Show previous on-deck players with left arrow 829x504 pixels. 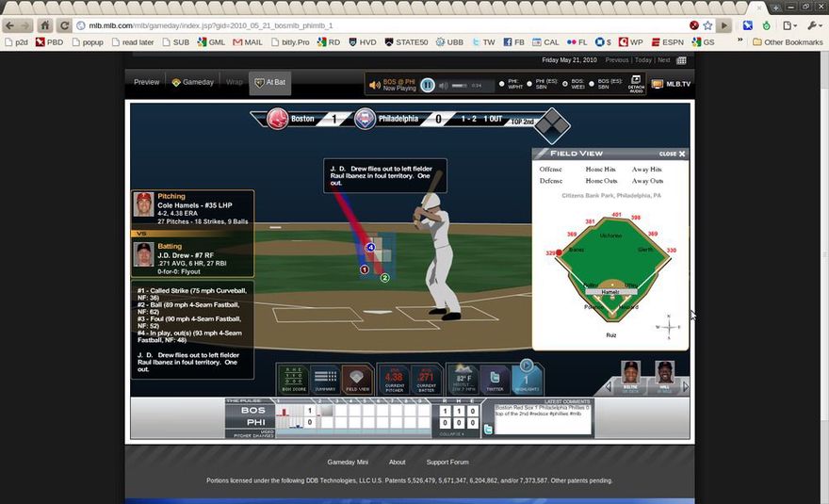point(608,387)
